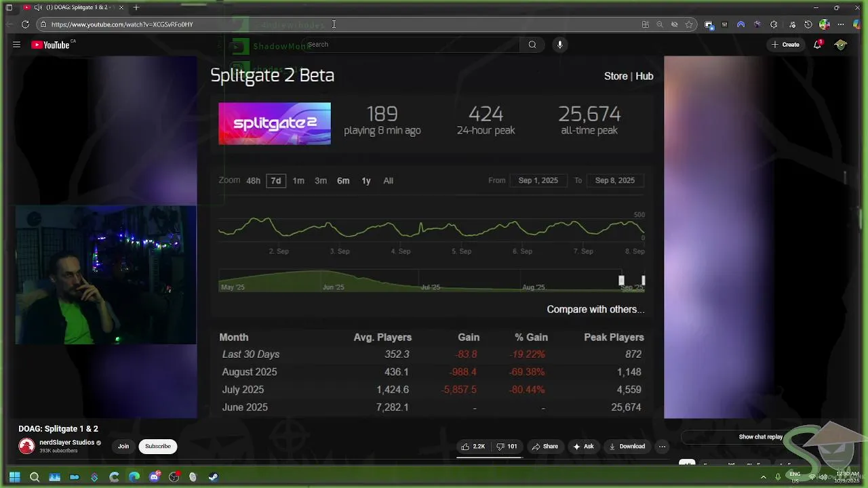Close the DOAG: Splitgate 1 & 2 tab

(121, 7)
